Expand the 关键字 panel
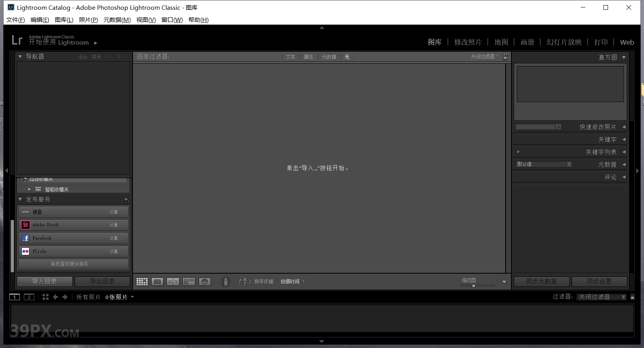The image size is (644, 348). point(624,139)
